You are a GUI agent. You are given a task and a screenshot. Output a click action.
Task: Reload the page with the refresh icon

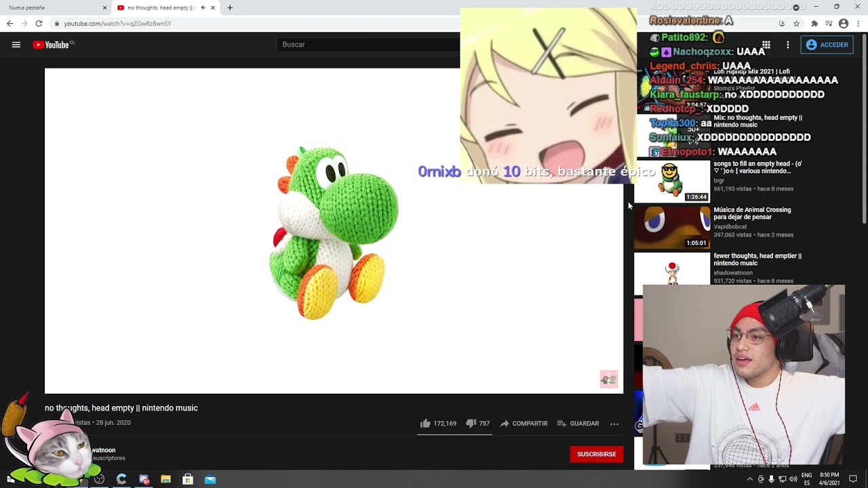39,23
